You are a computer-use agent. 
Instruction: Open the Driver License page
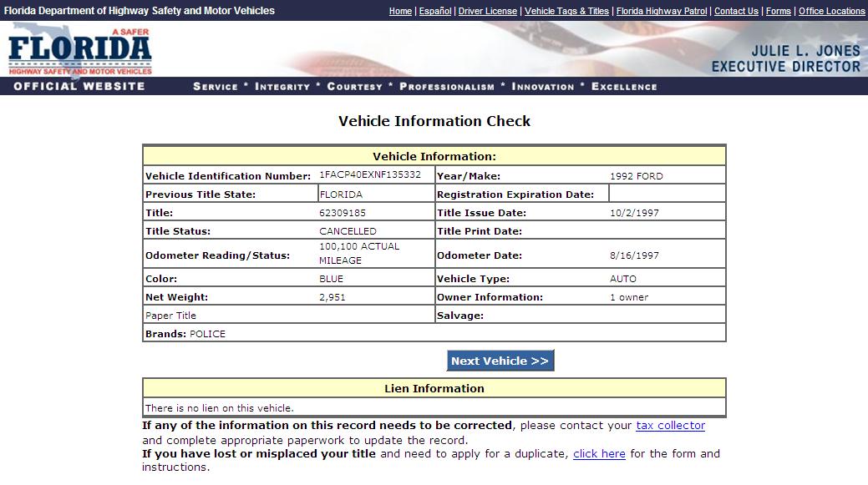487,11
